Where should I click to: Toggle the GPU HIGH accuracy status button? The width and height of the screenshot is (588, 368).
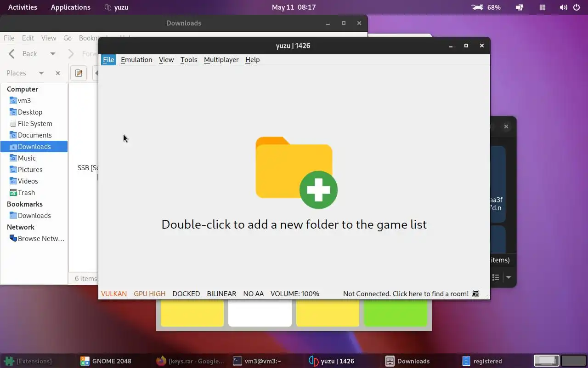coord(150,294)
